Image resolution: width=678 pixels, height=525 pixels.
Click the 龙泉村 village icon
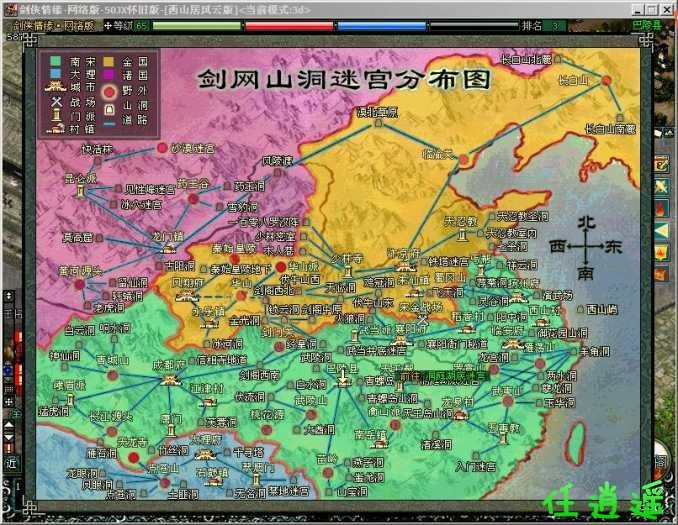tap(460, 416)
